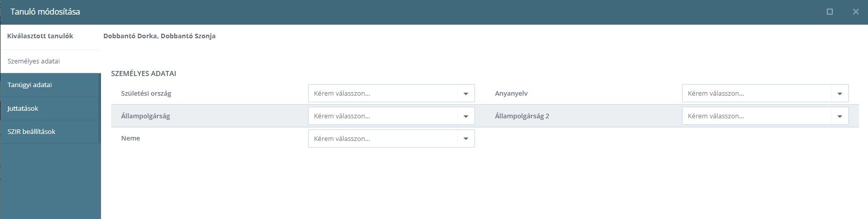Viewport: 868px width, 219px height.
Task: Expand Neme dropdown arrow
Action: pos(466,139)
